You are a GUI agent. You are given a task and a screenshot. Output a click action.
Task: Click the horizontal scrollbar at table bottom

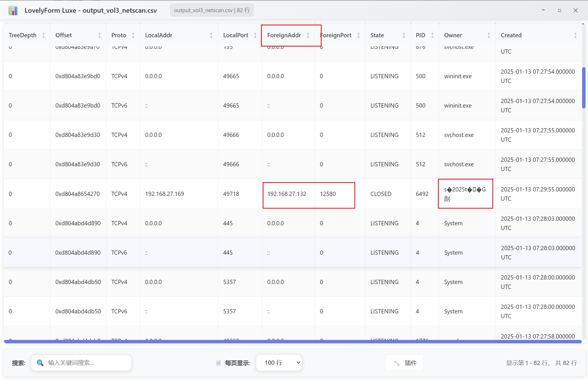[292, 342]
